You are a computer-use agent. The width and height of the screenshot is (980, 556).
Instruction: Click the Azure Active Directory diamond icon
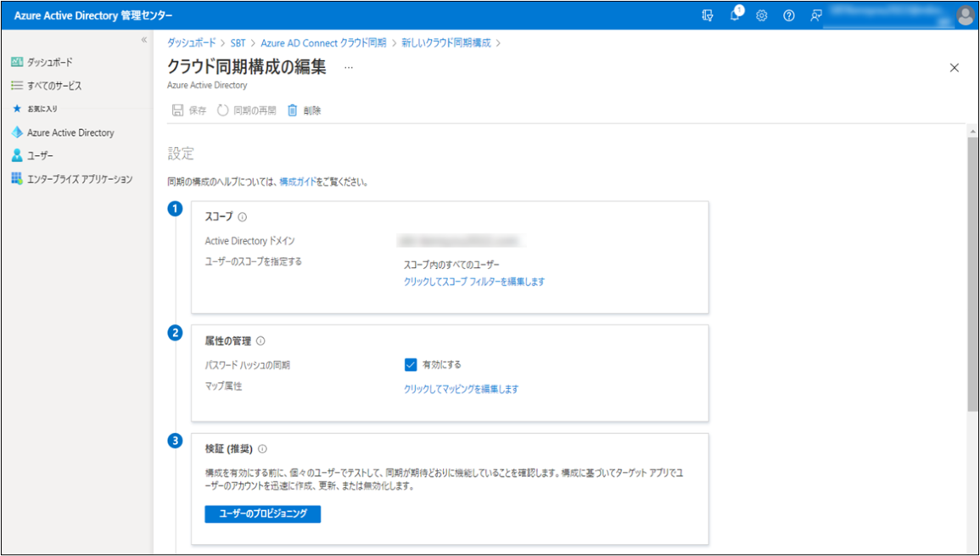click(x=17, y=132)
